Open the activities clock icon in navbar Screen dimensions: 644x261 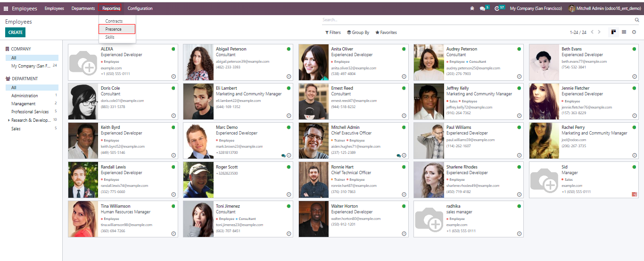(497, 8)
